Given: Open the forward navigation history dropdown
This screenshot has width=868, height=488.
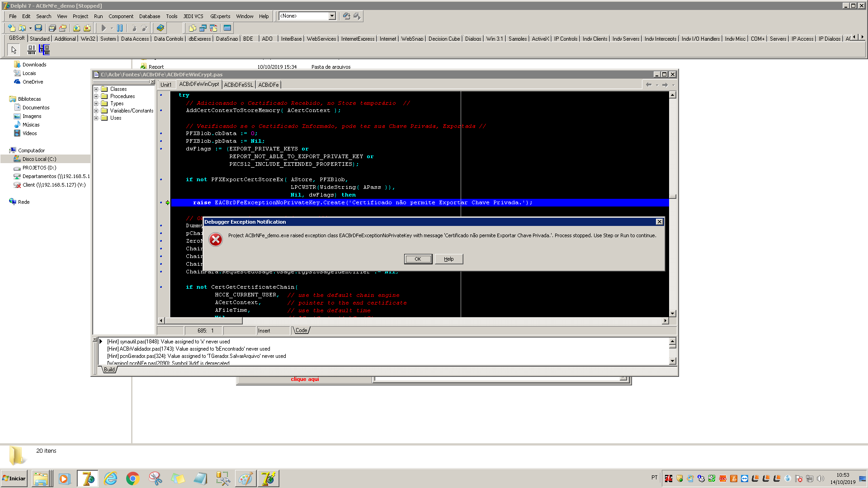Looking at the screenshot, I should [673, 84].
